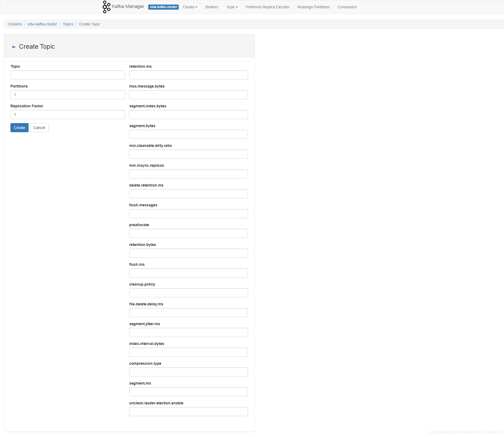The image size is (504, 437).
Task: Click the preallocate label
Action: (x=139, y=225)
